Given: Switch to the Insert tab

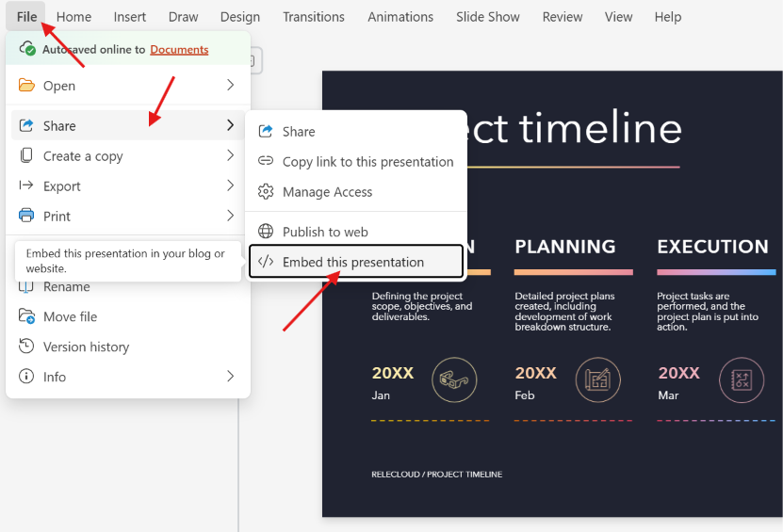Looking at the screenshot, I should click(130, 17).
